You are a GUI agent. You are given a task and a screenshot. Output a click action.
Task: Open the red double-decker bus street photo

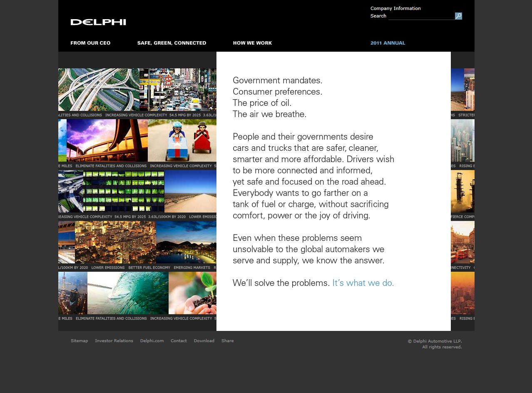(462, 242)
